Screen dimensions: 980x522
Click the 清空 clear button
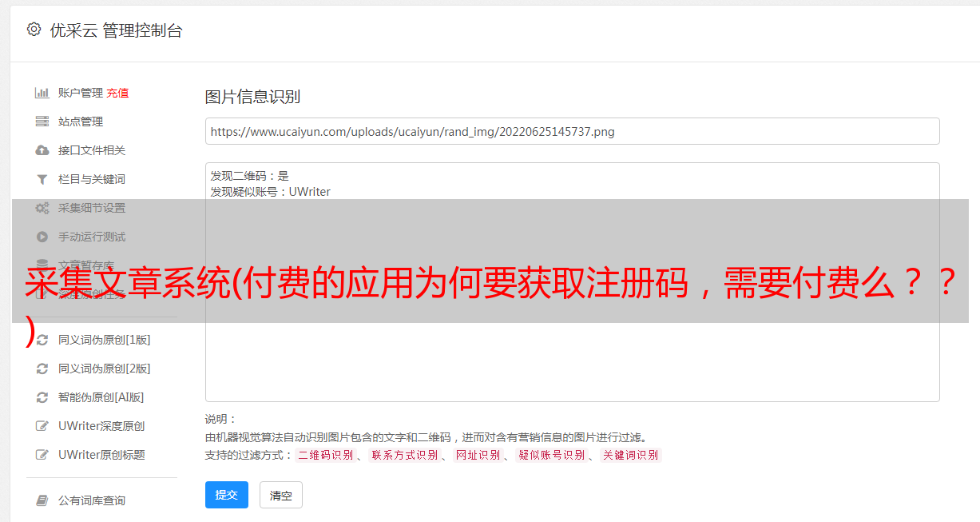281,495
